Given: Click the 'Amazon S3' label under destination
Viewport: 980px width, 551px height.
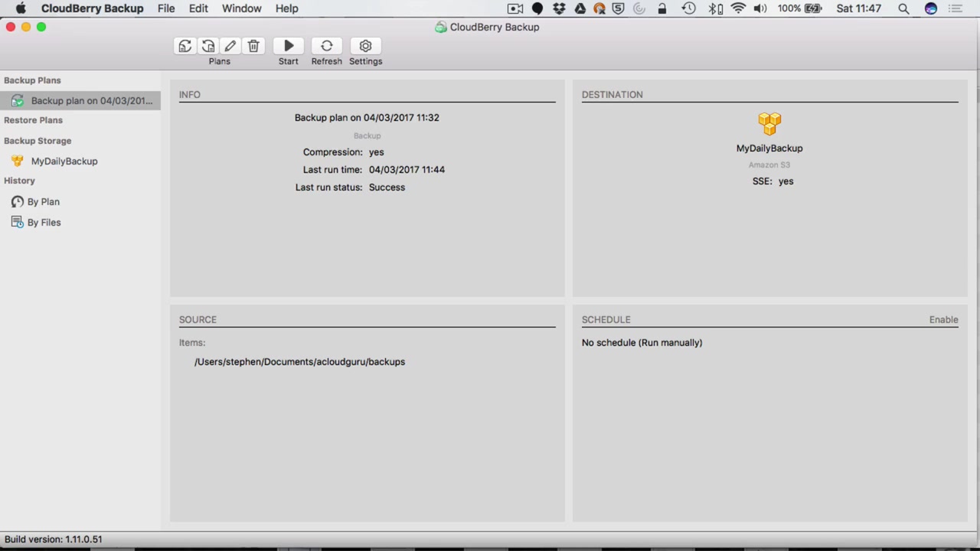Looking at the screenshot, I should coord(769,165).
